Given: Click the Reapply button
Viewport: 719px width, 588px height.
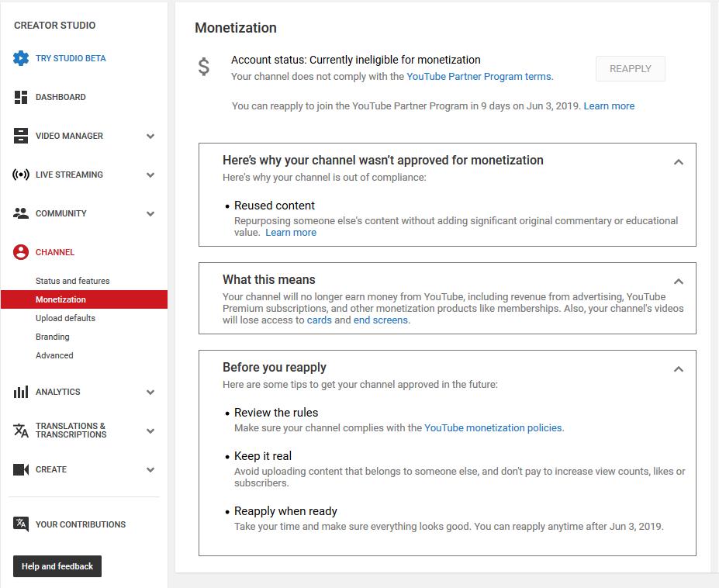Looking at the screenshot, I should coord(631,69).
